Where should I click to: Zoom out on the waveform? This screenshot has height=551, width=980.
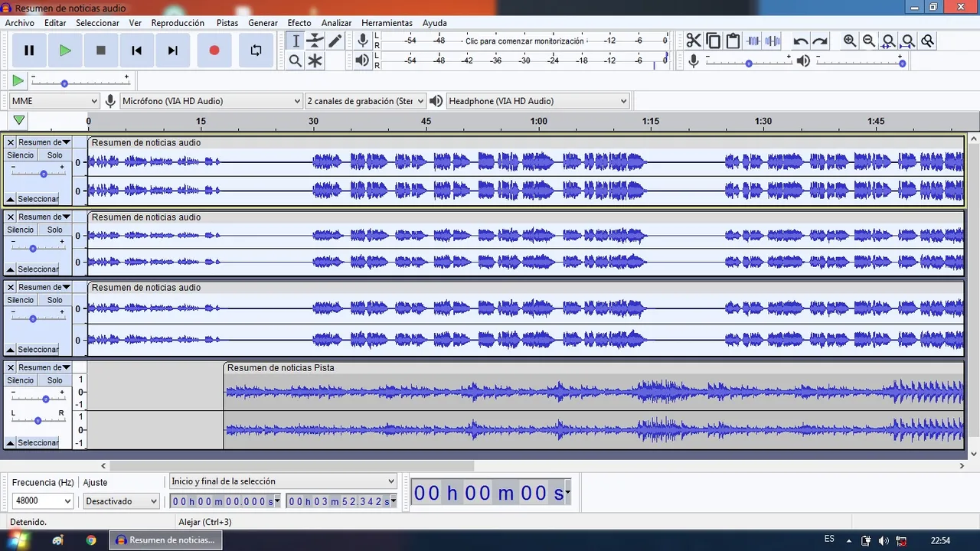869,41
